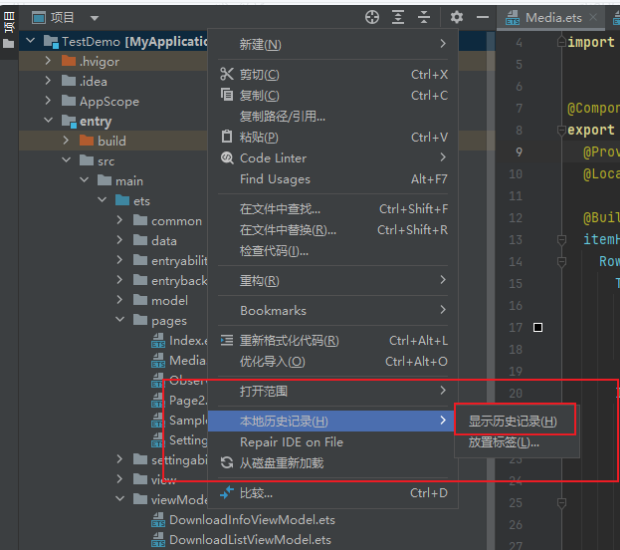Click the locate/select opened file target icon
Image resolution: width=620 pixels, height=550 pixels.
372,17
